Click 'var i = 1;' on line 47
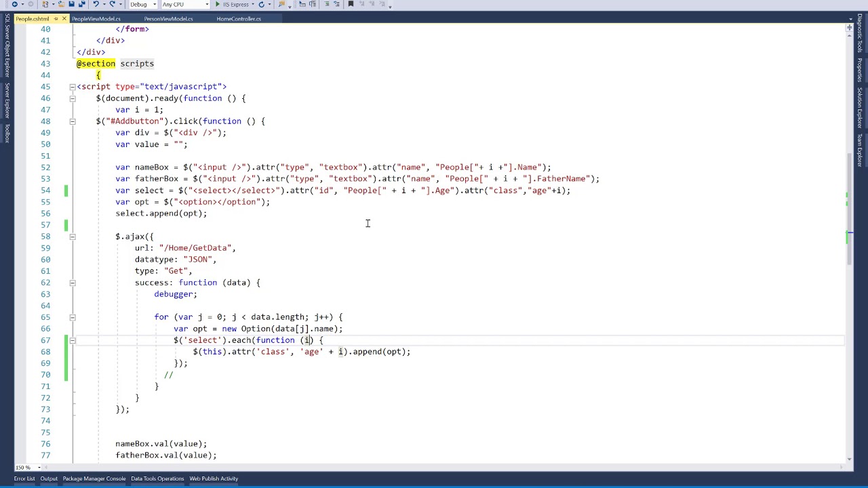 [139, 110]
